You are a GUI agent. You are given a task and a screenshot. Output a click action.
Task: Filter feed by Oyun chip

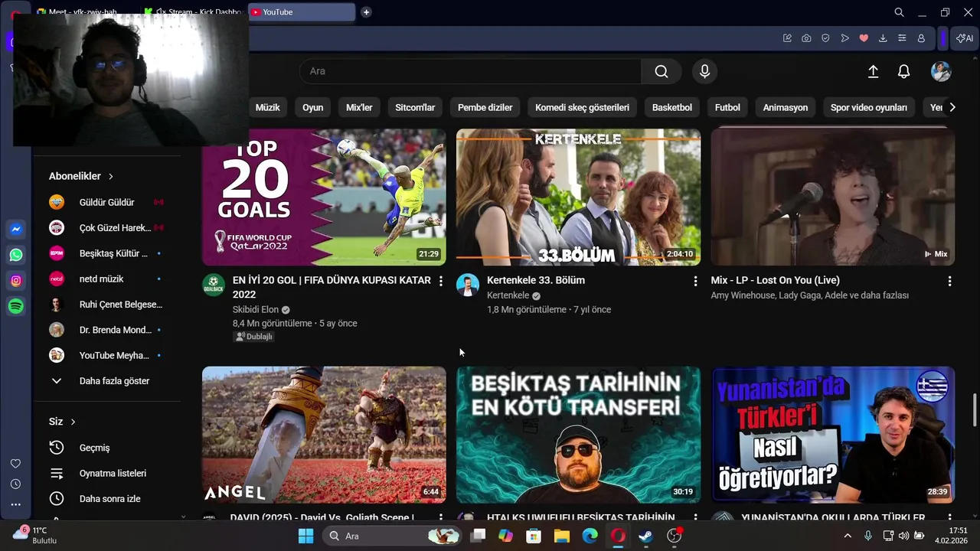tap(312, 107)
